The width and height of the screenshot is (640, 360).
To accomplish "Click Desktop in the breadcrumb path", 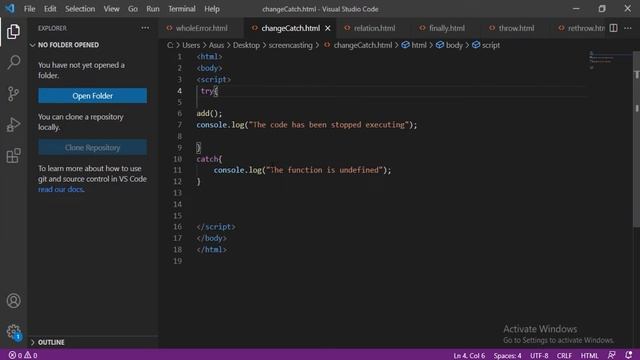I will point(246,45).
